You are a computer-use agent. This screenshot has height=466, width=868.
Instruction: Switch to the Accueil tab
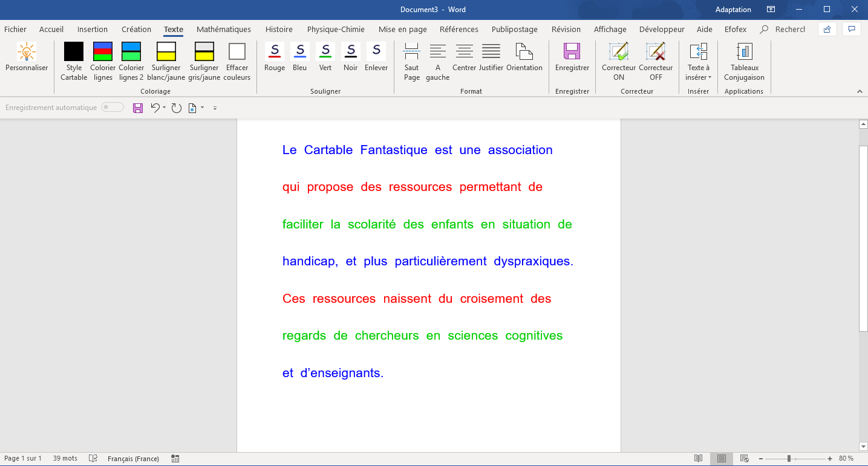click(x=51, y=29)
